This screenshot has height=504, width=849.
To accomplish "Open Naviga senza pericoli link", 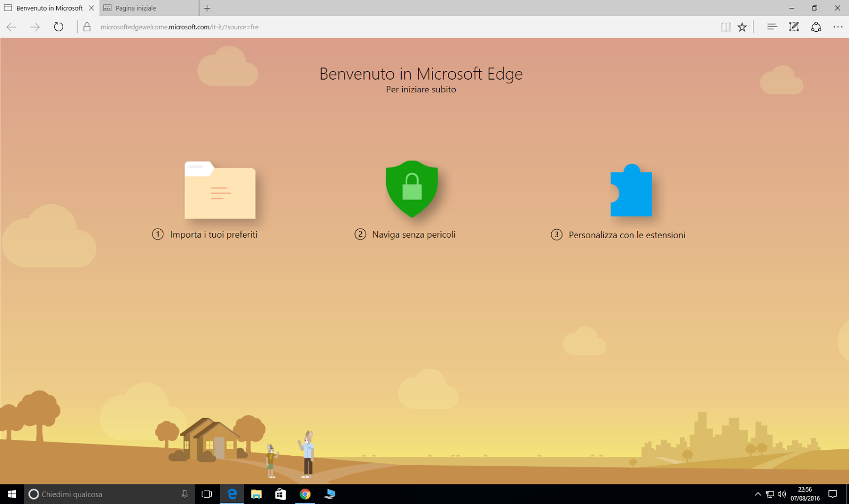I will tap(414, 234).
